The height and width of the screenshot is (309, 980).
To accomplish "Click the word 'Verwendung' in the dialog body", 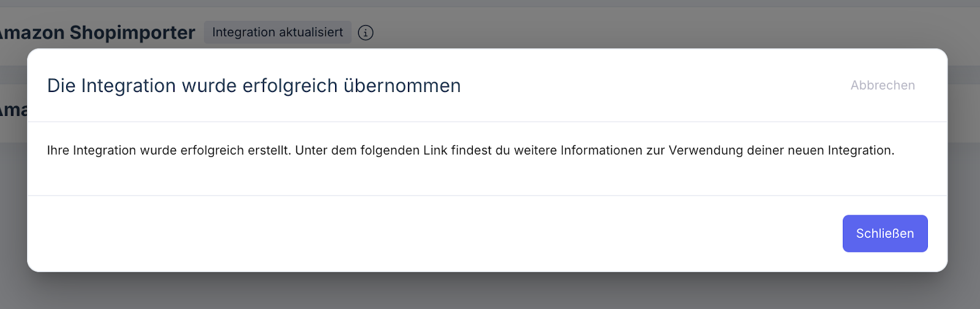I will [706, 150].
